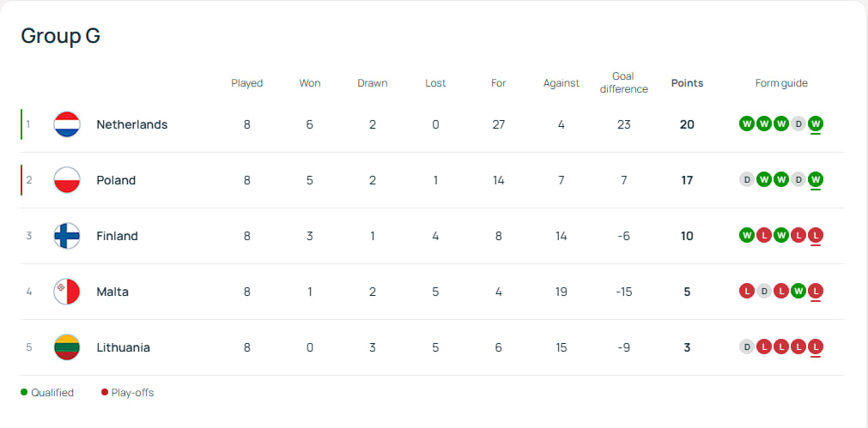Click the Lithuania flag icon
Screen dimensions: 868x428
(67, 347)
